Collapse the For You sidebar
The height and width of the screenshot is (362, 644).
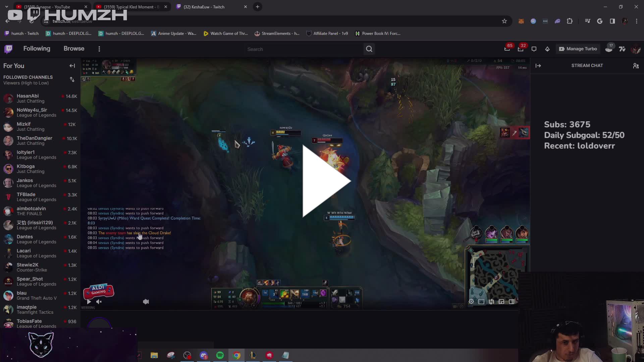coord(72,66)
